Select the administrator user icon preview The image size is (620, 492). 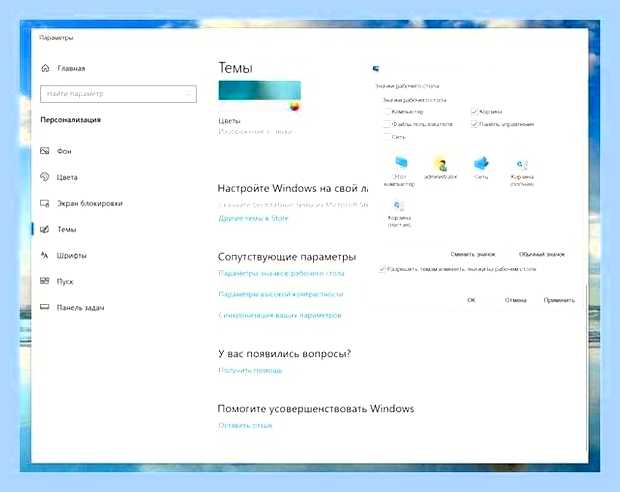(441, 169)
